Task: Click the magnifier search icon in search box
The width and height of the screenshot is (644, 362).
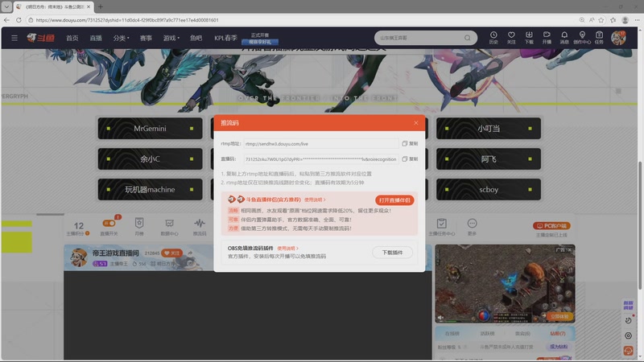Action: [x=468, y=38]
